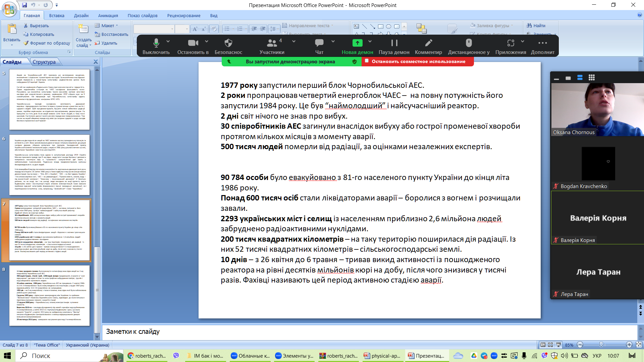The image size is (644, 362).
Task: Click Найти binoculars in ribbon
Action: point(536,25)
